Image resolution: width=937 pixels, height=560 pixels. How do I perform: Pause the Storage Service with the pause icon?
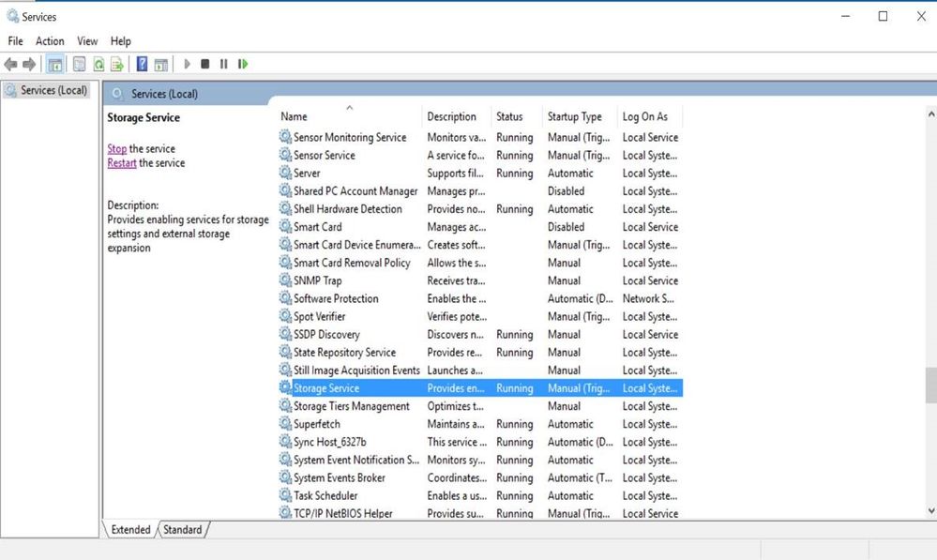(223, 64)
